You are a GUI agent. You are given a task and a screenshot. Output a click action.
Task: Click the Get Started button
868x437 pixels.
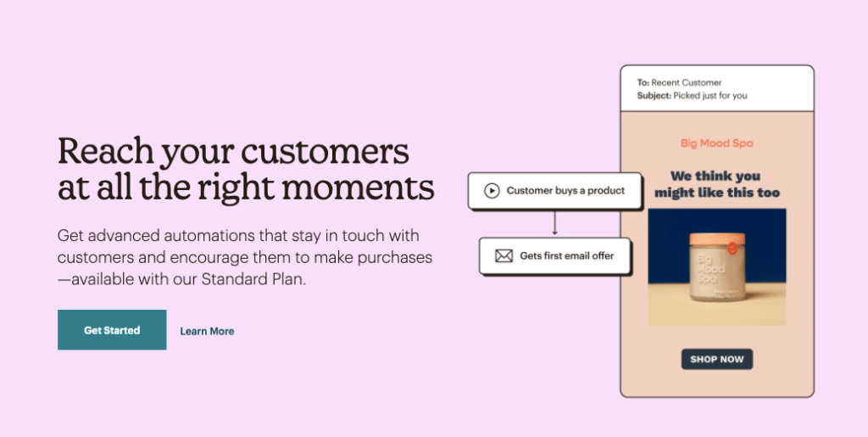[112, 329]
